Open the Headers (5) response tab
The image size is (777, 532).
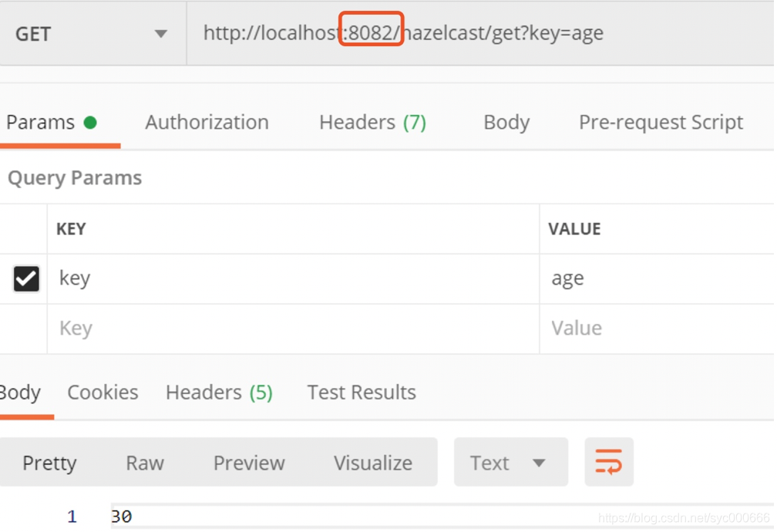(x=219, y=392)
